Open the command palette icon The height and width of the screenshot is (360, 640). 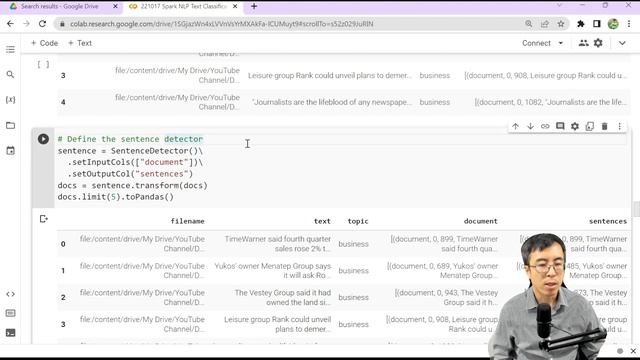coord(10,313)
